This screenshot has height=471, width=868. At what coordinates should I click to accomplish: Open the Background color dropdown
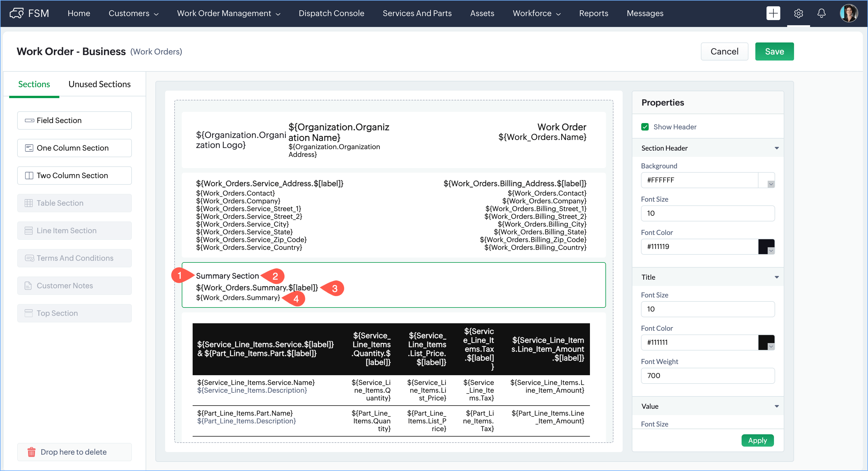coord(771,184)
